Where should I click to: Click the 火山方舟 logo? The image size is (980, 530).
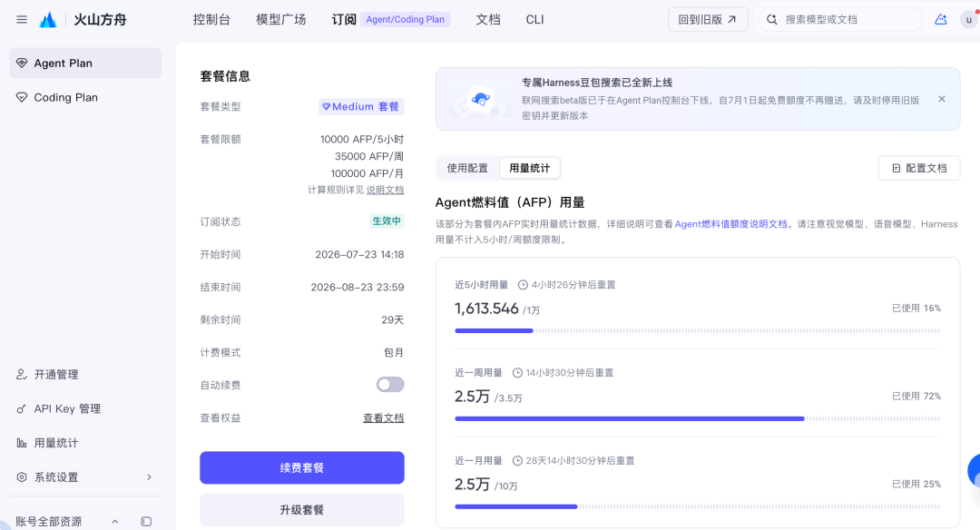(83, 20)
